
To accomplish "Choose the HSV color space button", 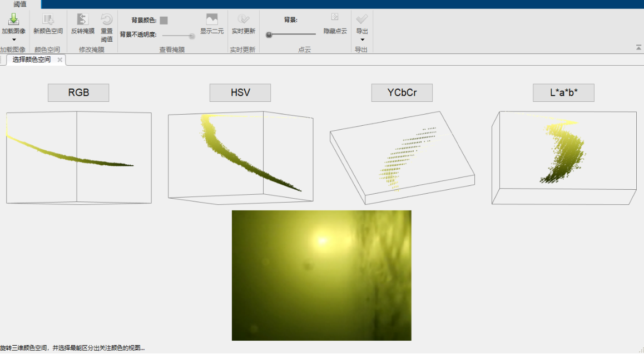I will click(240, 93).
